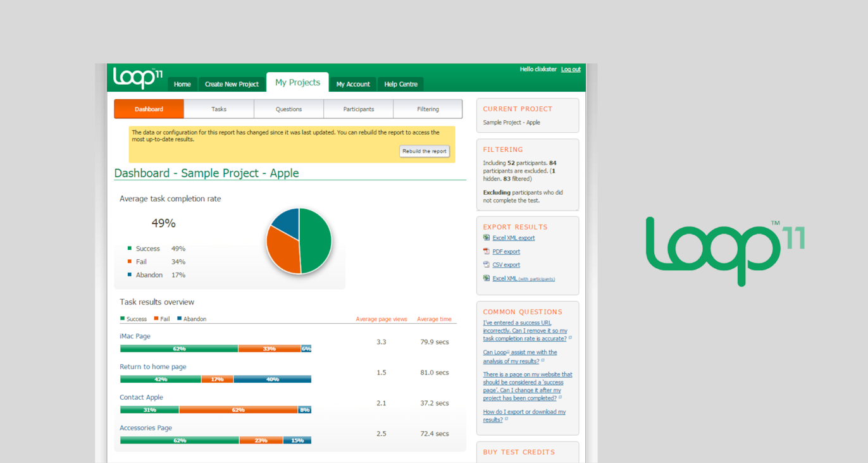This screenshot has height=463, width=868.
Task: Open the Questions tab
Action: coord(288,109)
